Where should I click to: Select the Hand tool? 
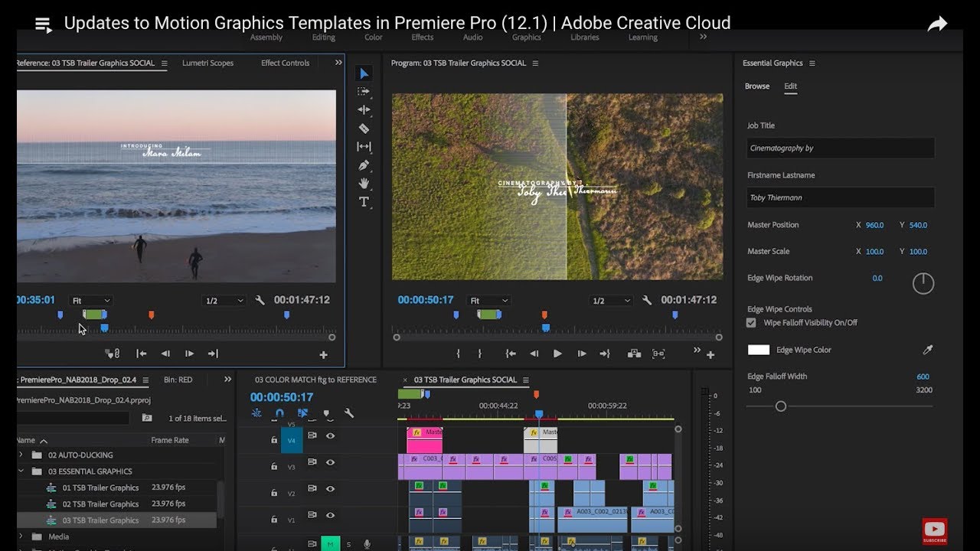pyautogui.click(x=364, y=184)
